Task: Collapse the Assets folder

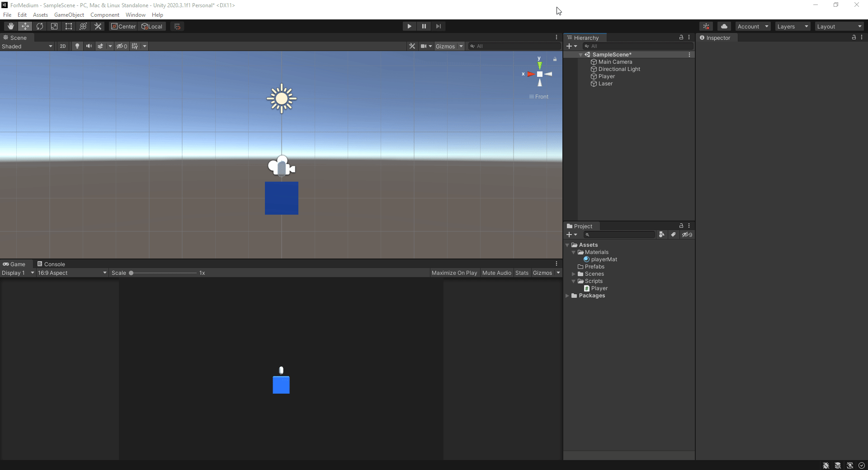Action: 567,245
